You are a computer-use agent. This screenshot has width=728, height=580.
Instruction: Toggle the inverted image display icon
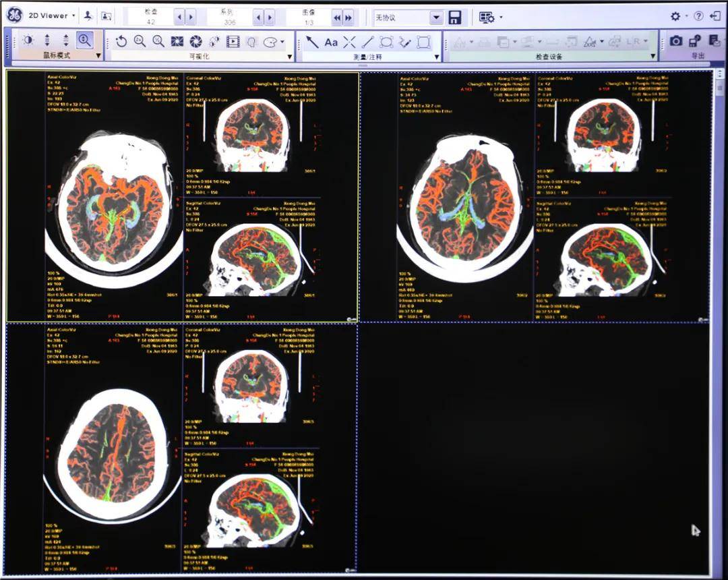177,42
